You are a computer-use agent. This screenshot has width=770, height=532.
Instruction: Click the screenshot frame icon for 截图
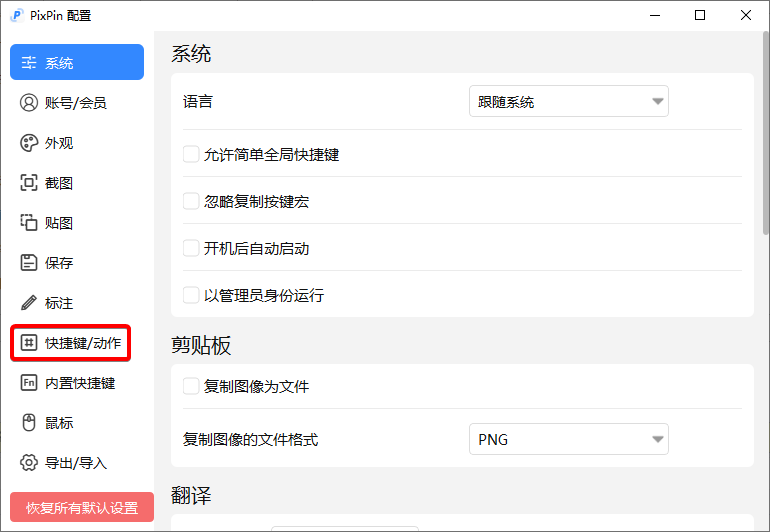click(x=28, y=183)
